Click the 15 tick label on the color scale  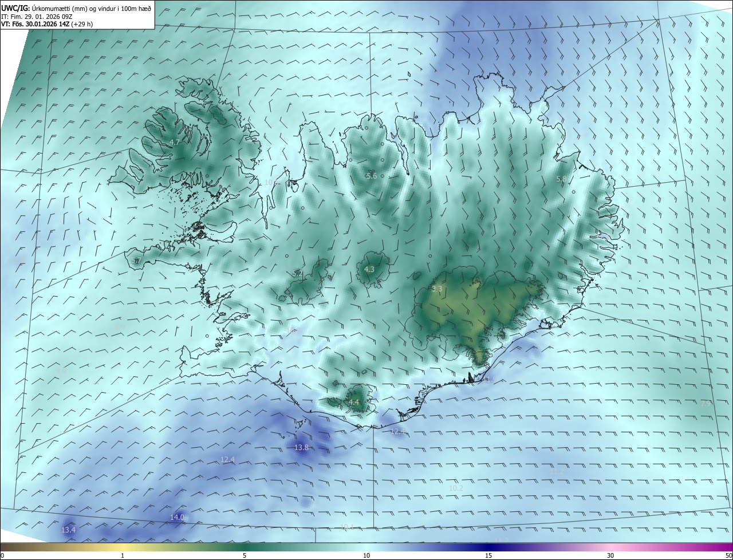coord(488,555)
